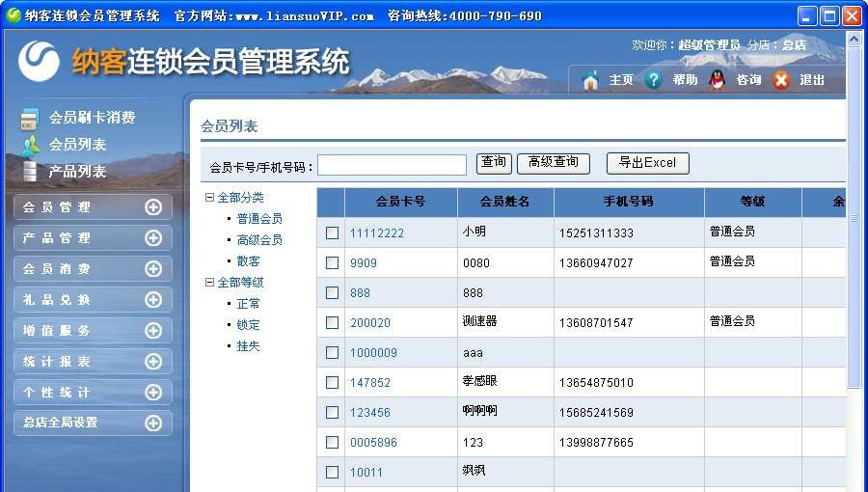
Task: Expand the 总店全局设置 menu plus icon
Action: click(x=153, y=423)
